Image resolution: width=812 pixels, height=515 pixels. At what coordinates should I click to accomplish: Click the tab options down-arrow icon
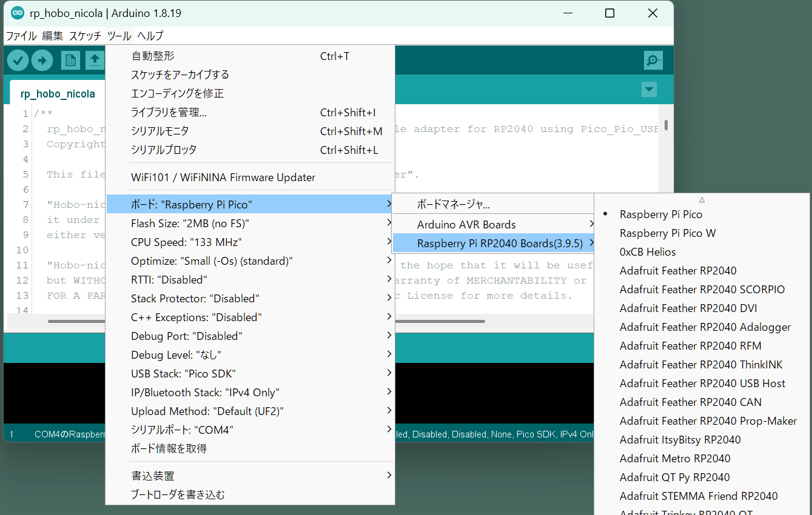[x=649, y=90]
